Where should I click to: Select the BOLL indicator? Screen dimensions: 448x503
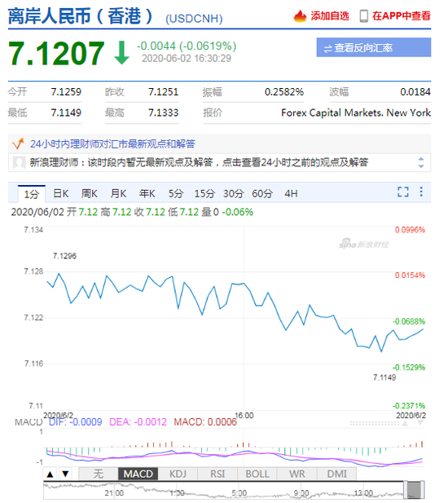(257, 474)
